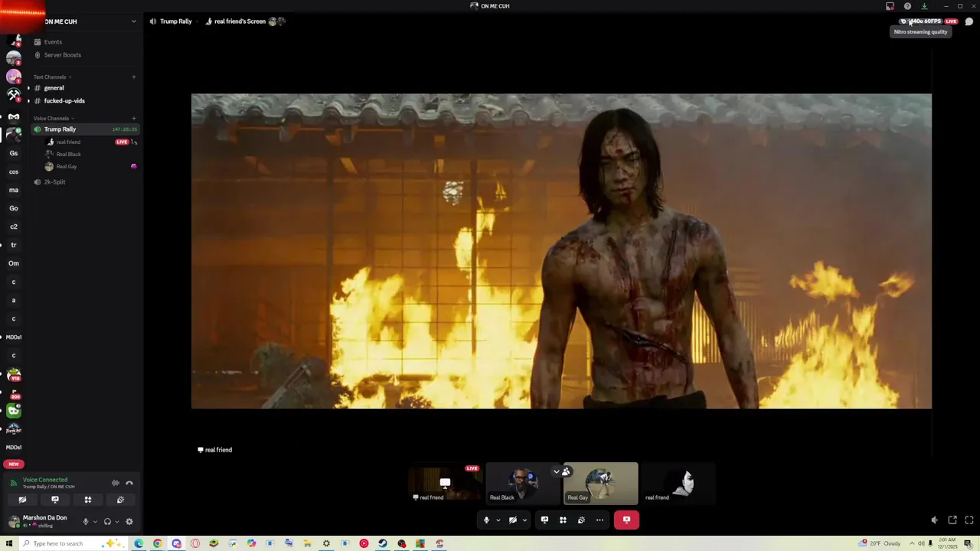This screenshot has height=551, width=980.
Task: Toggle camera in the call control bar
Action: click(513, 520)
